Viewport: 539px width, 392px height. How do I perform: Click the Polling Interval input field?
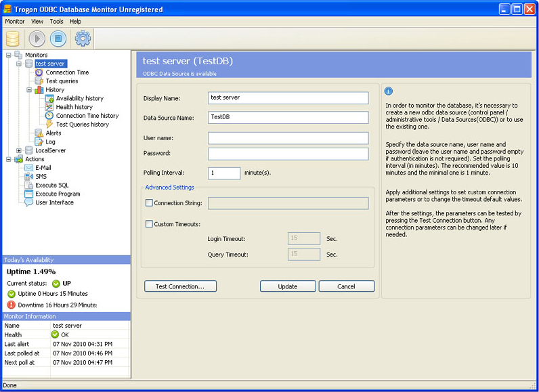[x=224, y=173]
